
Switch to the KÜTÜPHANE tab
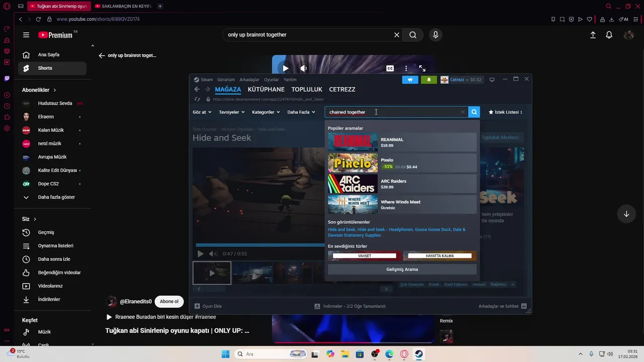pyautogui.click(x=266, y=89)
